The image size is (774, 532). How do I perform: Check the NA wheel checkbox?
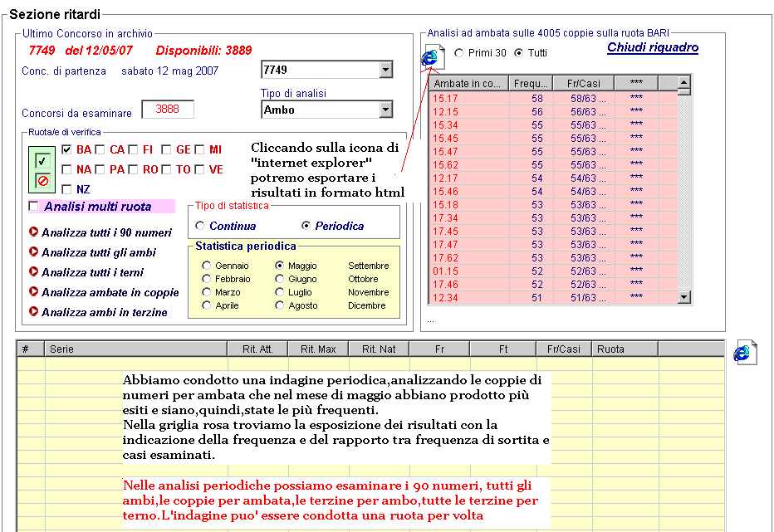pyautogui.click(x=66, y=169)
